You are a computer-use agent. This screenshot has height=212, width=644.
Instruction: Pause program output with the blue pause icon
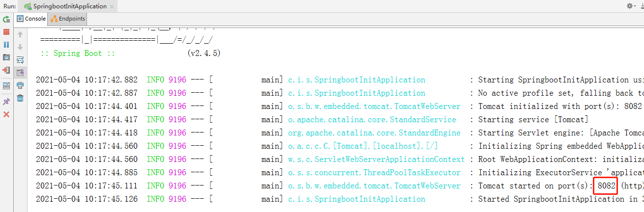tap(6, 45)
